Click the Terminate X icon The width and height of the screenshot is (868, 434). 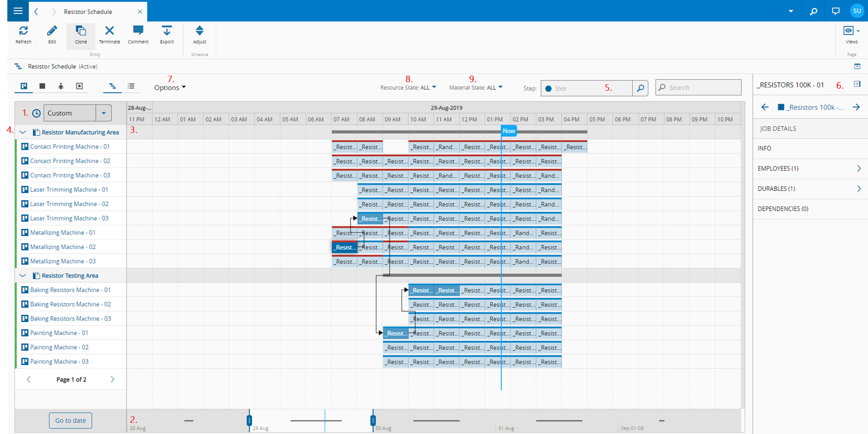point(109,31)
